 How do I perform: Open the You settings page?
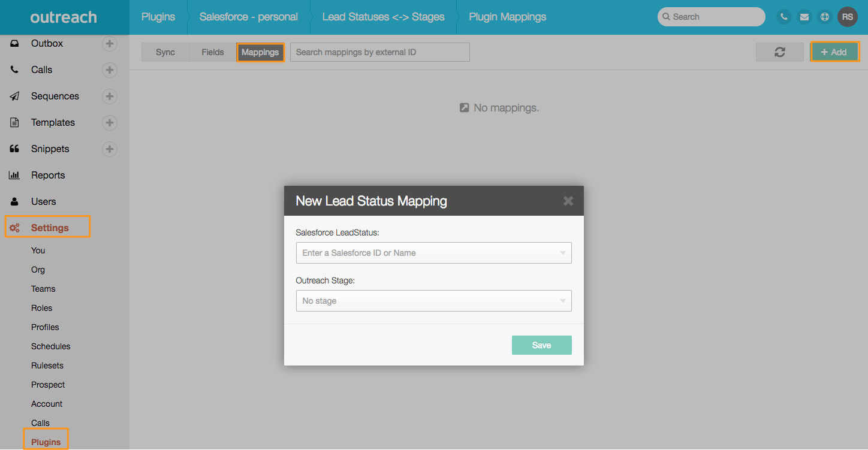coord(38,250)
